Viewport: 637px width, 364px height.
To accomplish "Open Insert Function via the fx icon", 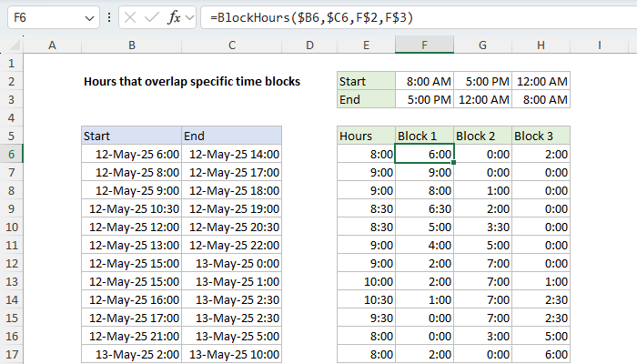I will pos(174,17).
